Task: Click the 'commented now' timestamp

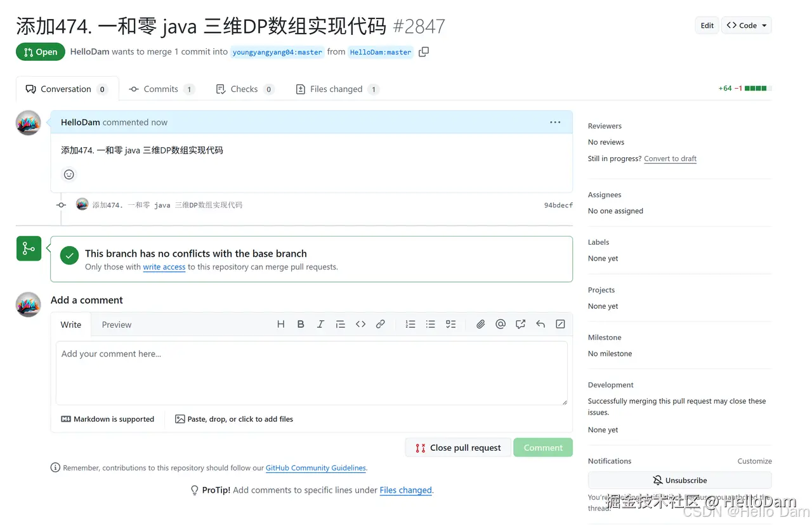Action: (135, 122)
